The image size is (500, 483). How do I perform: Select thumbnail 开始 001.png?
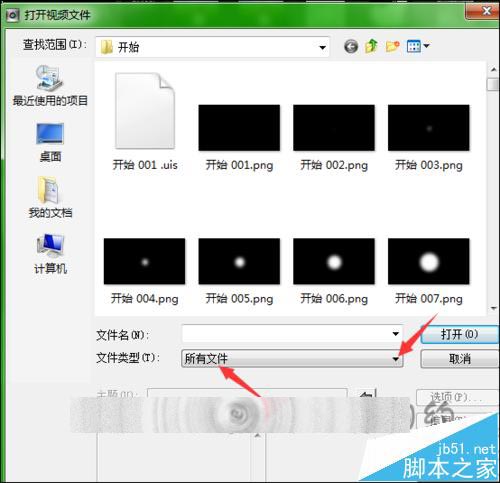point(239,128)
